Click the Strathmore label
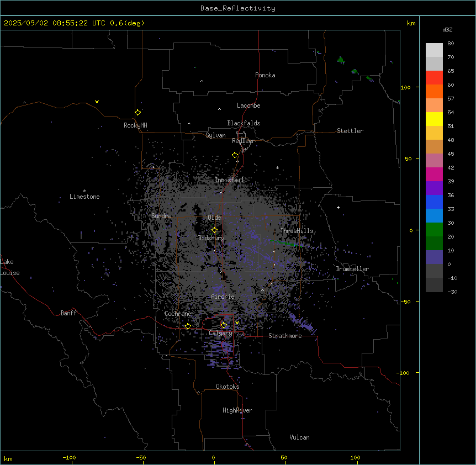Screen dimensions: 476x465 (285, 336)
